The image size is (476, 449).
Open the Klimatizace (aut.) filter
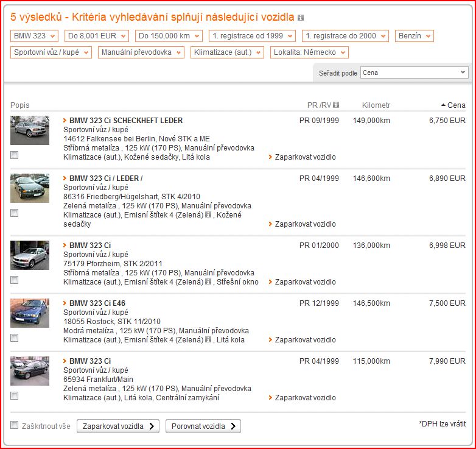pos(227,52)
